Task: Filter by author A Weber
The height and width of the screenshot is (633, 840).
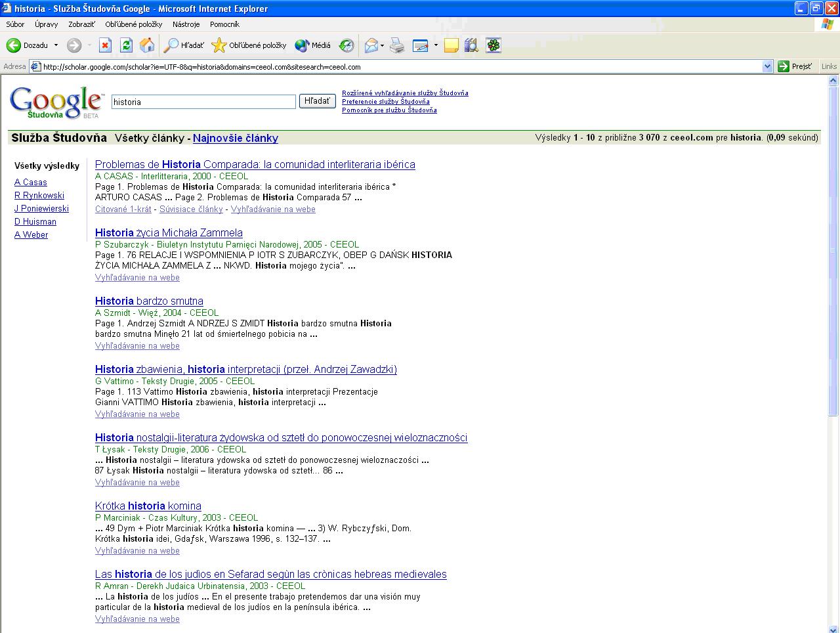Action: click(31, 235)
